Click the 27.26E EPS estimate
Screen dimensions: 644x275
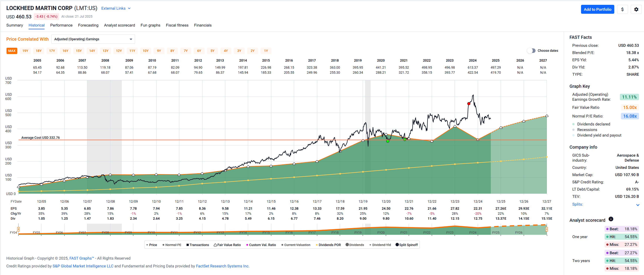[x=501, y=209]
